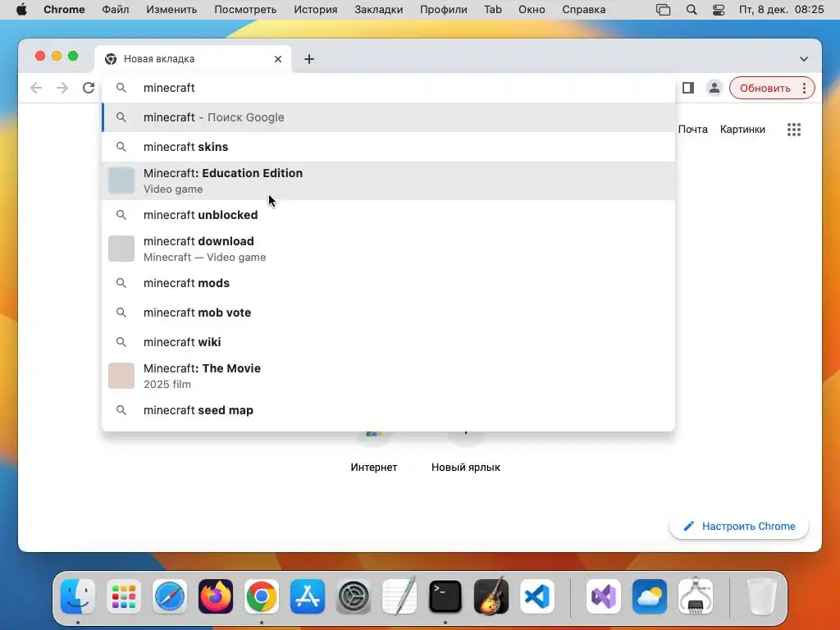The height and width of the screenshot is (630, 840).
Task: Open Visual Studio from the Dock
Action: point(604,596)
